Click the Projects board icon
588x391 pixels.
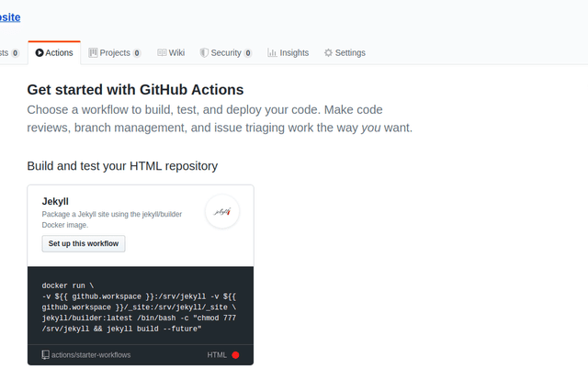[x=93, y=53]
